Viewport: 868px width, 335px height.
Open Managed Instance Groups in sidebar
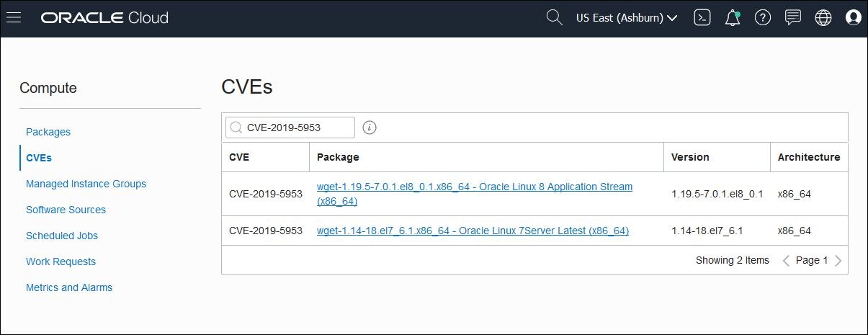coord(86,184)
